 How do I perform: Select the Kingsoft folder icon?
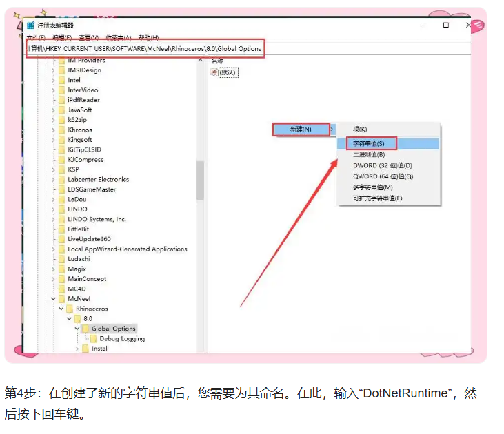pos(61,140)
